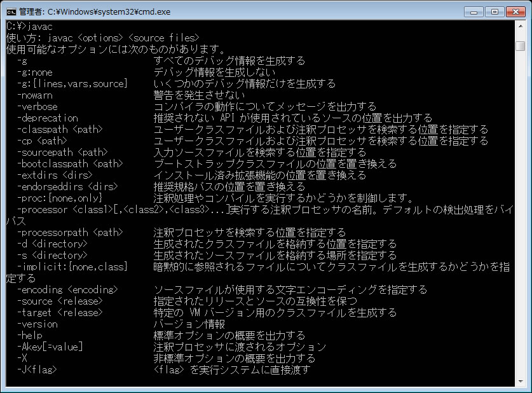
Task: Click the '-processorpath <path>' option
Action: (x=70, y=233)
